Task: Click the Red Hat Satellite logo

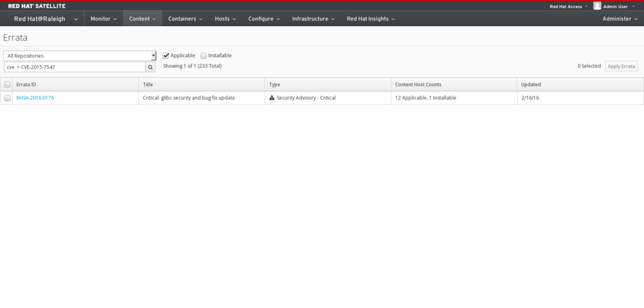Action: tap(37, 6)
